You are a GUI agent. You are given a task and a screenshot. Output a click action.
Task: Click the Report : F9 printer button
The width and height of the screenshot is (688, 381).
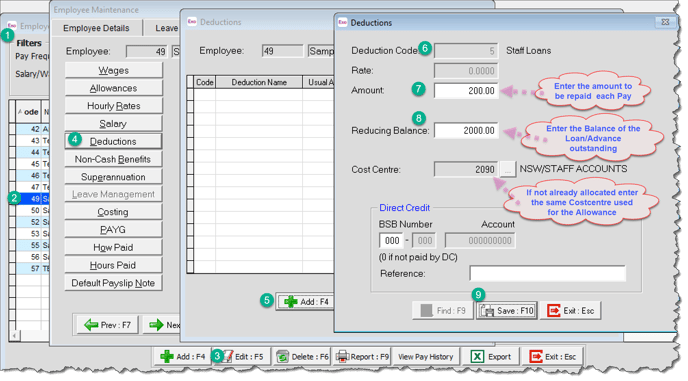362,357
